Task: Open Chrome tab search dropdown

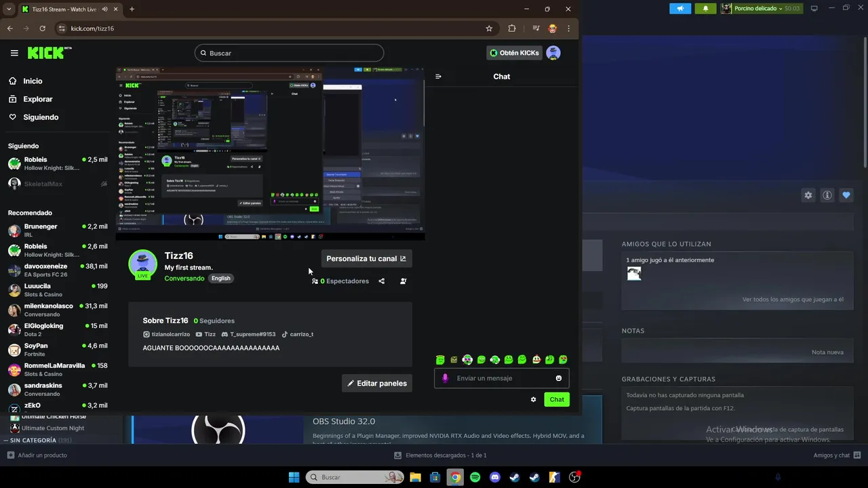Action: pos(9,9)
